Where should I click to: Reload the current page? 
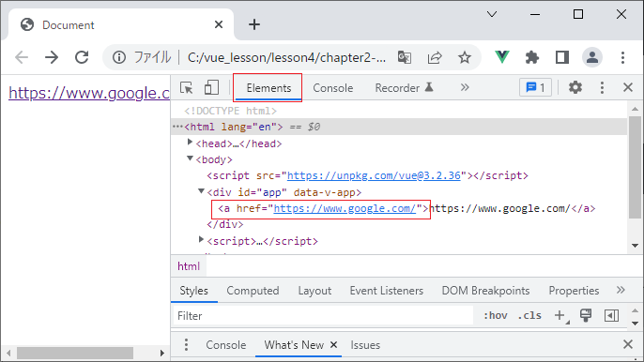(x=82, y=57)
